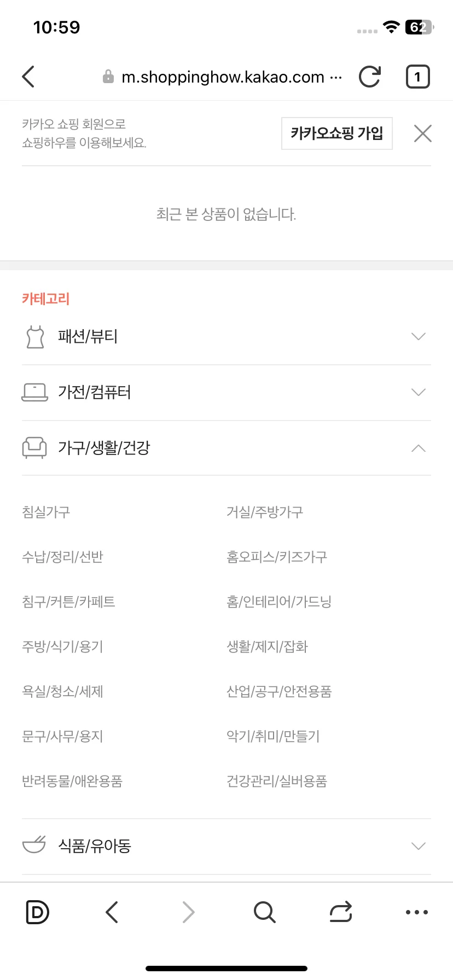Select 건강관리/실버용품 subcategory
Image resolution: width=453 pixels, height=980 pixels.
pos(277,781)
